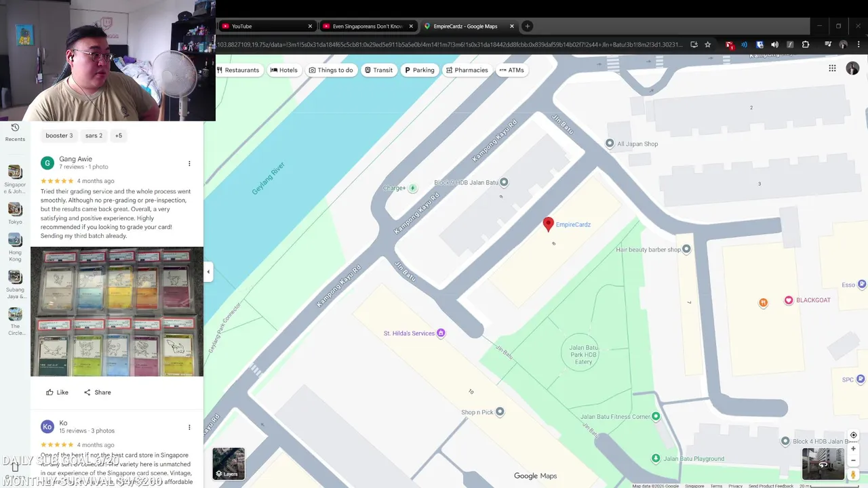Show the +5 more review topics
The image size is (868, 488).
tap(118, 136)
